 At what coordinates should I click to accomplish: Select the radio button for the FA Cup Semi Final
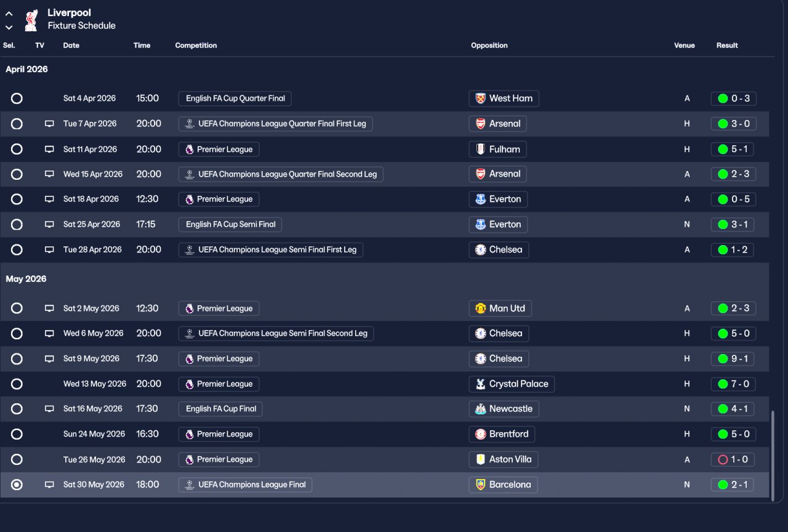pos(17,225)
